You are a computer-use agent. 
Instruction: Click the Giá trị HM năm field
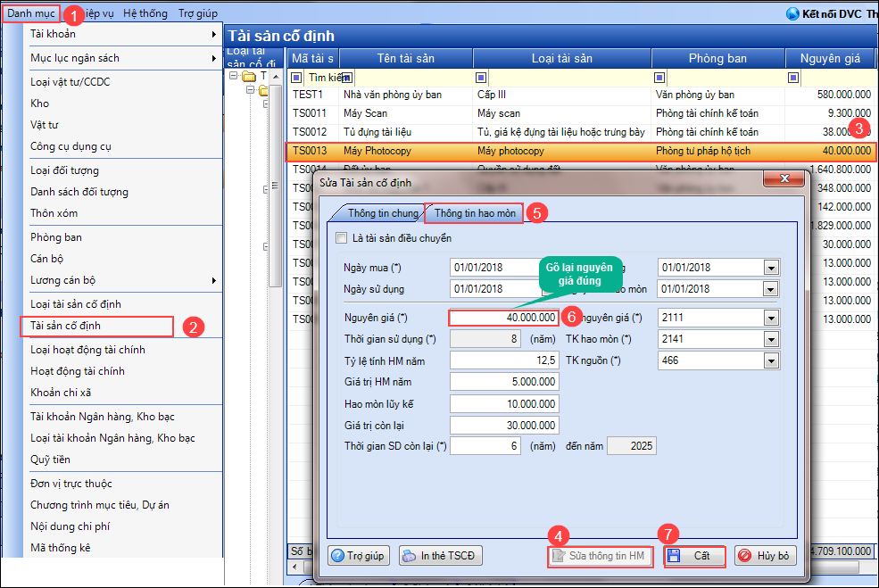[504, 382]
